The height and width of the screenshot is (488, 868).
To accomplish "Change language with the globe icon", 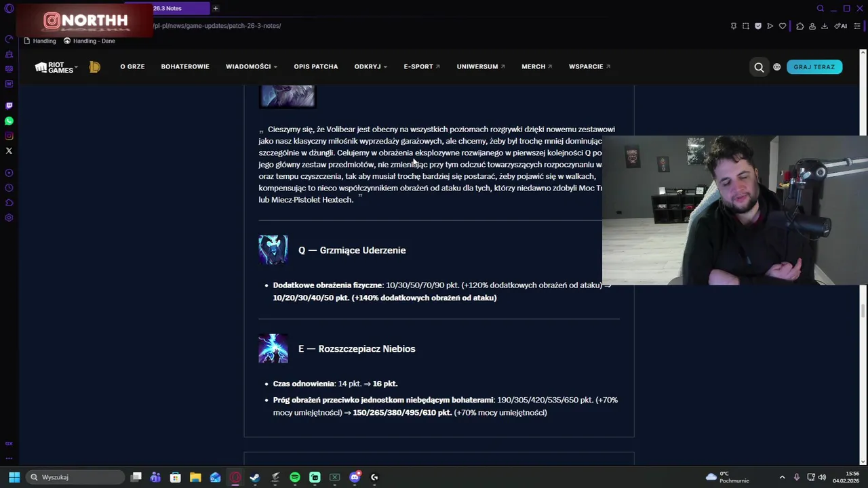I will (x=776, y=67).
